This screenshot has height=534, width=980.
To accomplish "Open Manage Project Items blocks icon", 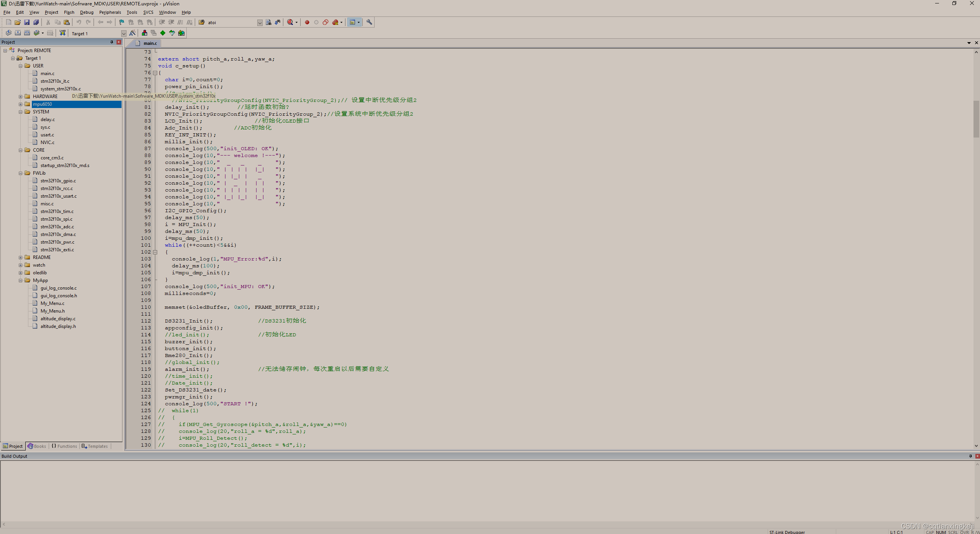I will pos(145,33).
